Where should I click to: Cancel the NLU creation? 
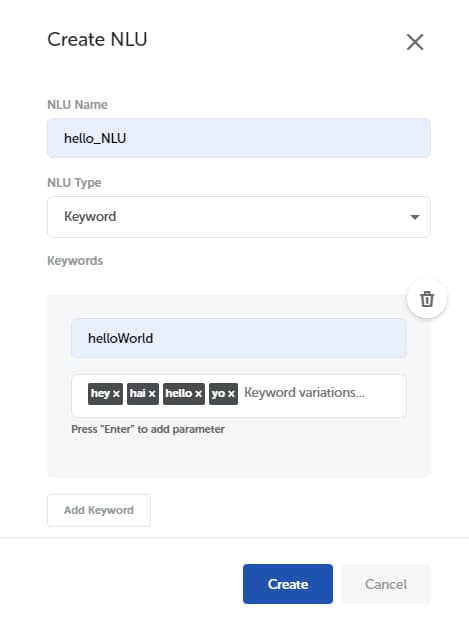point(386,584)
